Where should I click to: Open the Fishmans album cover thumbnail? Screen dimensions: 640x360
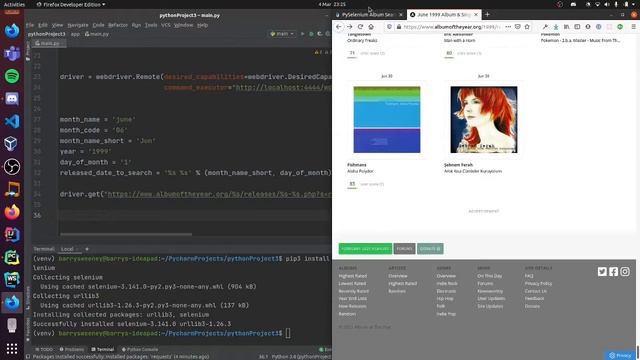(x=387, y=120)
